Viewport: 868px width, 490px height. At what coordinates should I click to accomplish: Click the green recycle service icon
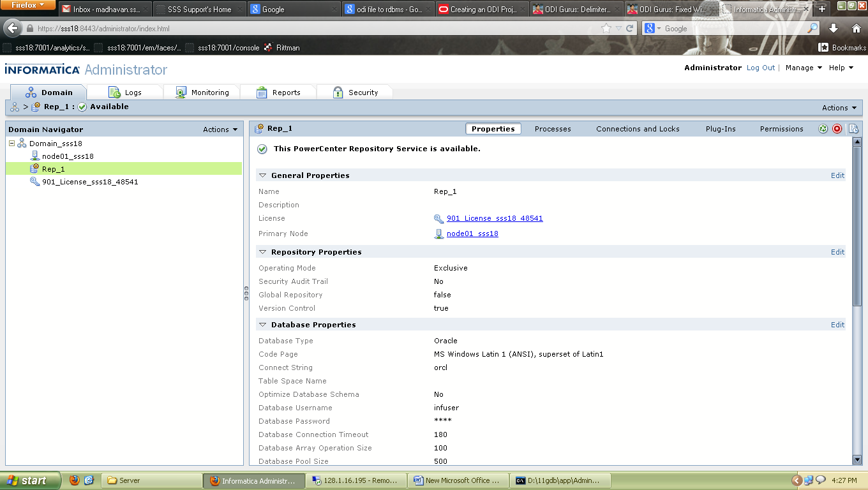[823, 129]
